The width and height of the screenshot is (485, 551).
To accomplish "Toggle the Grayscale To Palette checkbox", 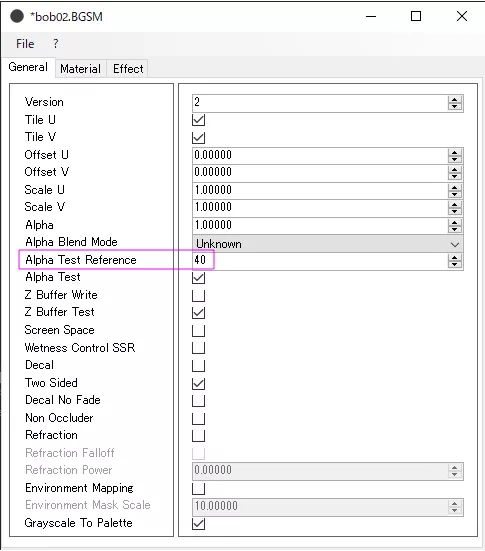I will pos(199,524).
